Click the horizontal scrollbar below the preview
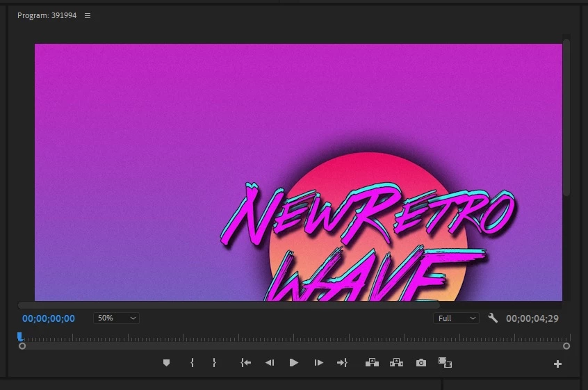Screen dimensions: 588x390 [x=229, y=305]
